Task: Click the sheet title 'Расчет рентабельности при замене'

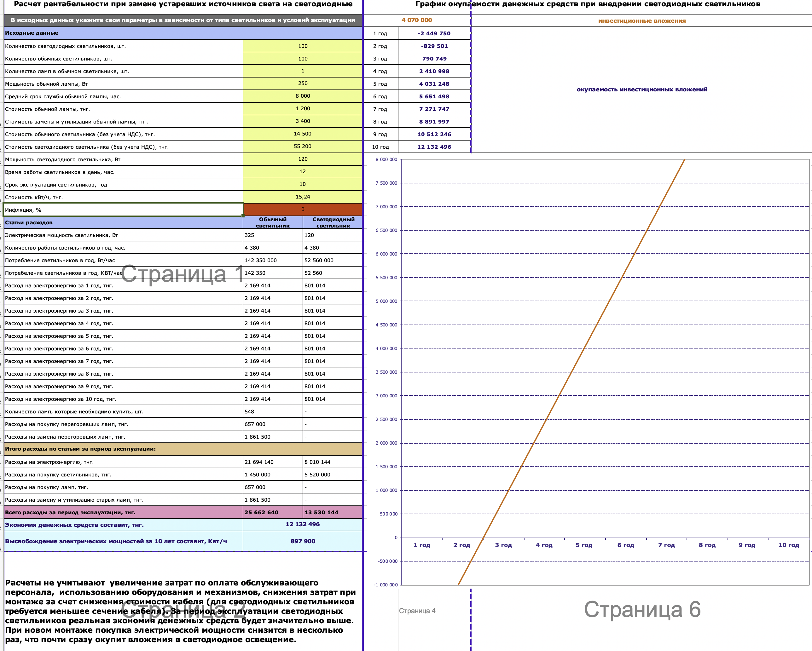Action: click(x=183, y=4)
